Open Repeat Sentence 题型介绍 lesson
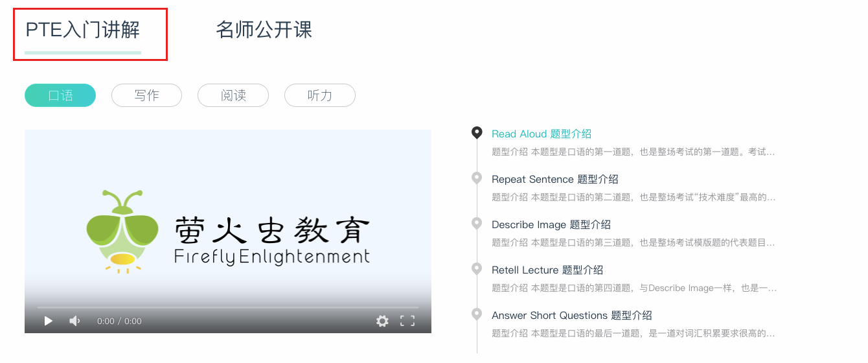The height and width of the screenshot is (363, 868). [x=555, y=180]
